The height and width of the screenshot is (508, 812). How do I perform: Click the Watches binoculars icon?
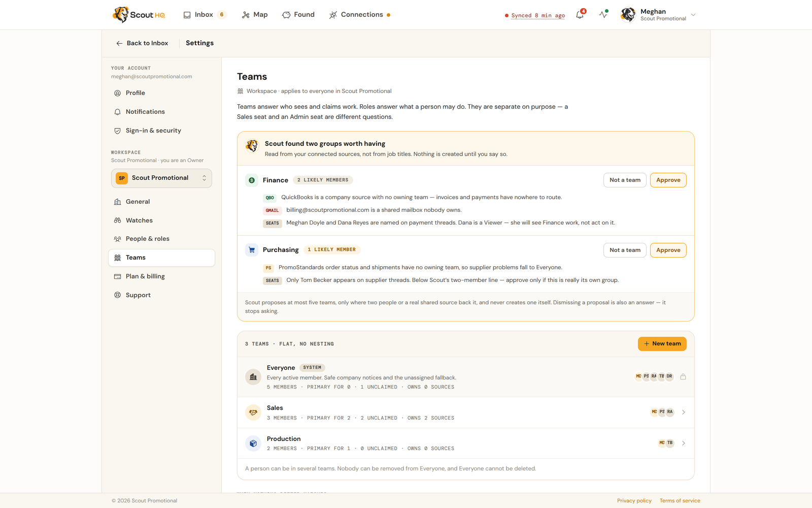pos(118,220)
